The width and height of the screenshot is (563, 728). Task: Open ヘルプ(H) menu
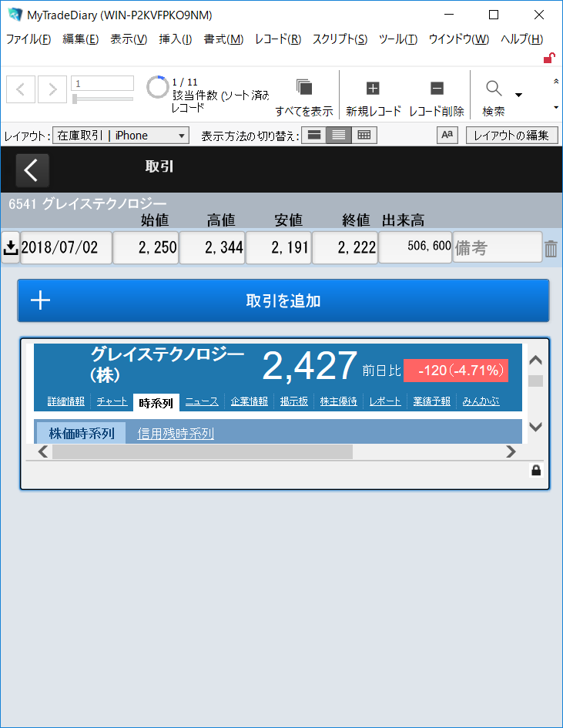[x=522, y=39]
